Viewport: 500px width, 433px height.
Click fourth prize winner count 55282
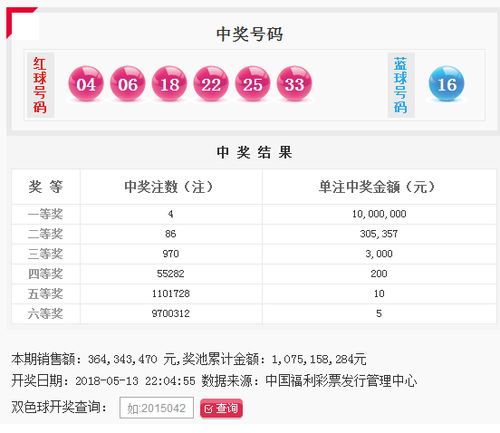click(170, 274)
